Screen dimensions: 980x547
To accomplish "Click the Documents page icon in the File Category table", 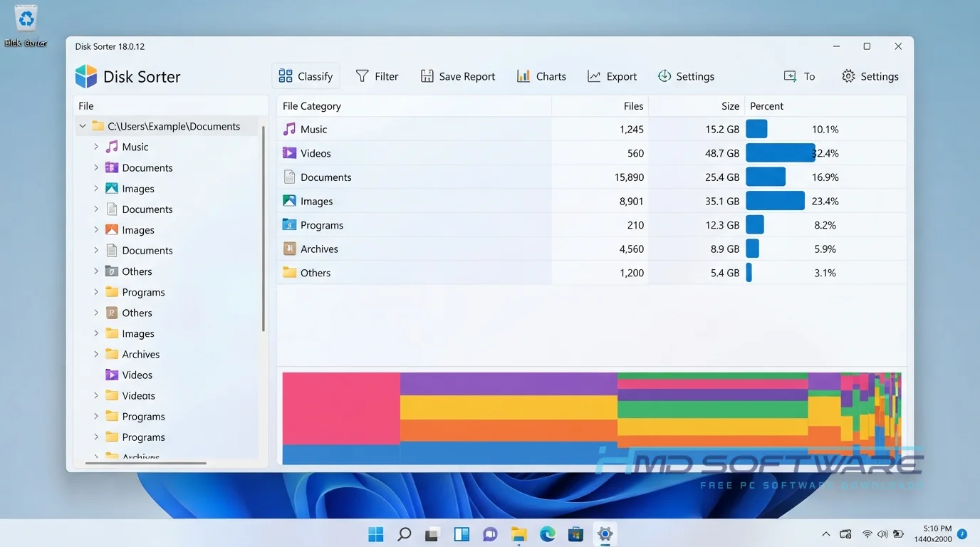I will 289,177.
